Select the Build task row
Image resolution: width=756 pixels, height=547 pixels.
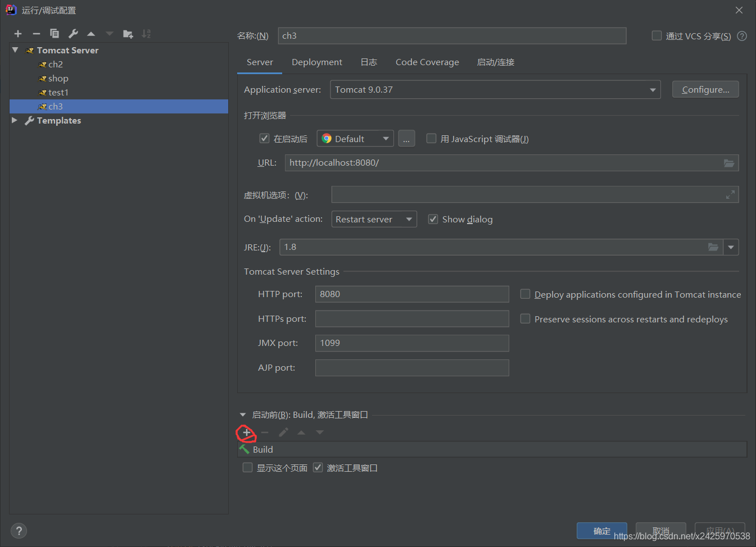pyautogui.click(x=492, y=449)
